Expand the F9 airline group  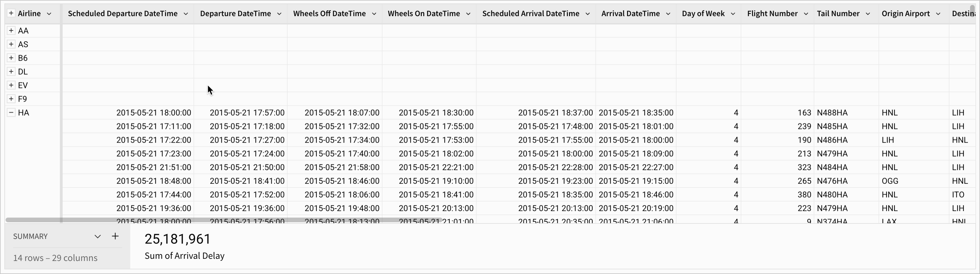[x=11, y=99]
